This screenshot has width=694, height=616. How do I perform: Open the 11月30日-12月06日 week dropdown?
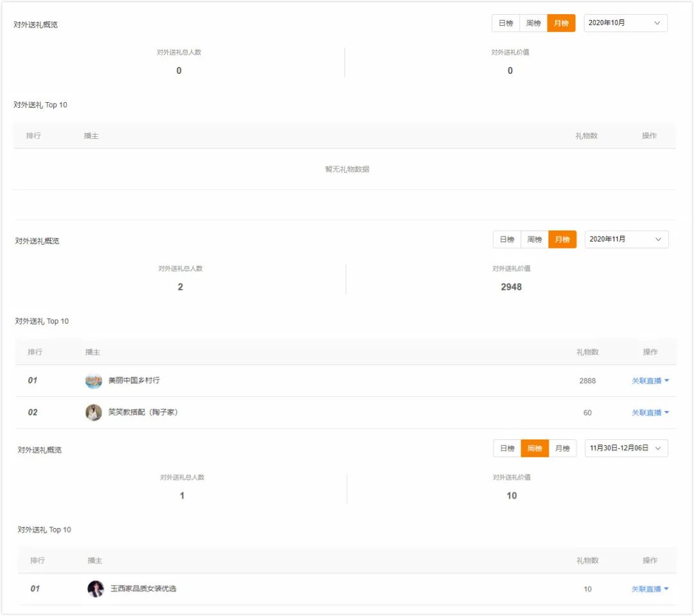(627, 448)
